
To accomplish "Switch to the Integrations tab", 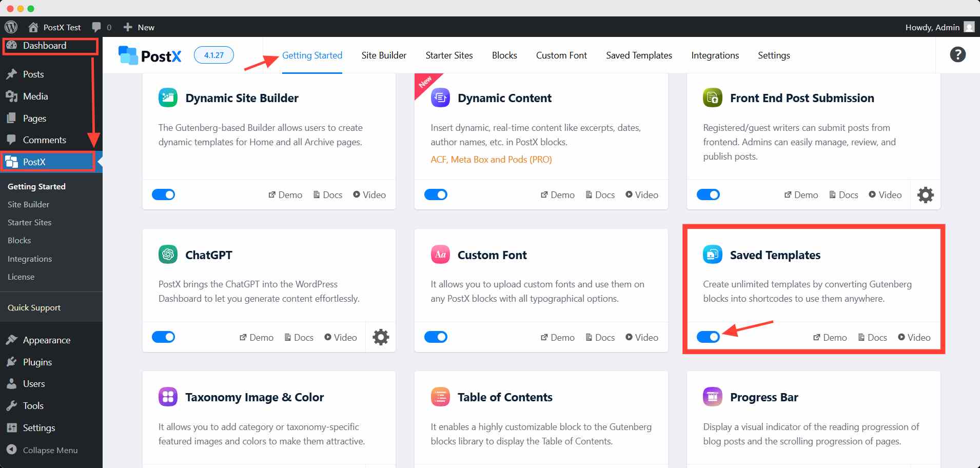I will (715, 55).
